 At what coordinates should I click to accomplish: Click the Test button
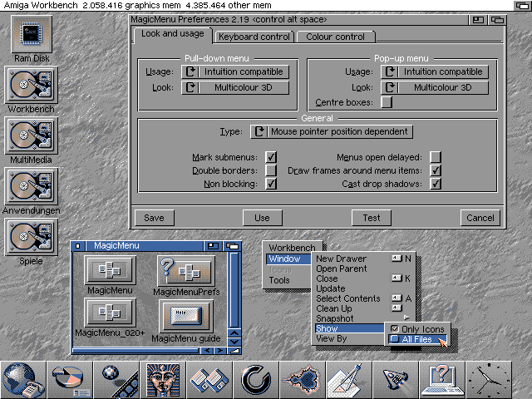click(x=372, y=218)
